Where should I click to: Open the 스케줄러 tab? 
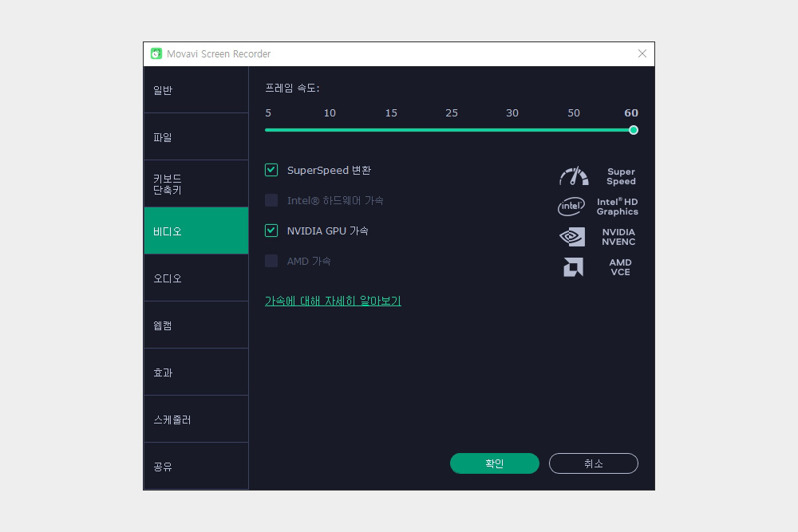pos(196,419)
